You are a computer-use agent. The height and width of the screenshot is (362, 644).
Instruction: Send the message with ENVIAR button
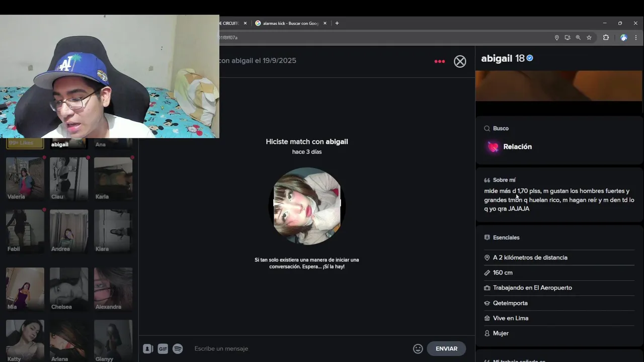tap(446, 348)
